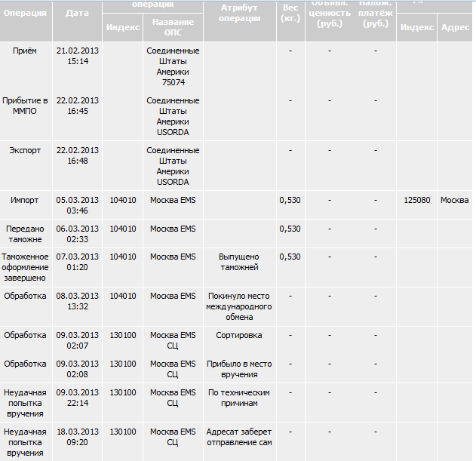
Task: Select the destination index 125080 cell
Action: click(x=416, y=200)
